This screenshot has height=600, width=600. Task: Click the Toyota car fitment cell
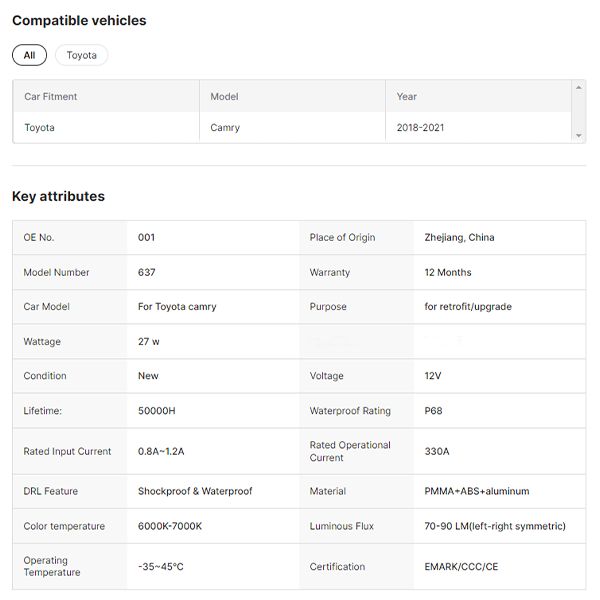(40, 128)
